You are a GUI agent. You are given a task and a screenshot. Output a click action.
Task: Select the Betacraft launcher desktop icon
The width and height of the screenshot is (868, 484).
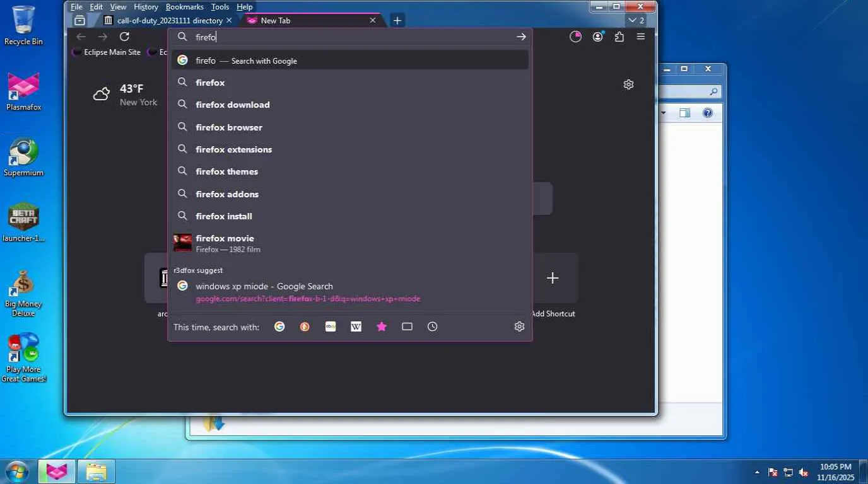tap(23, 222)
